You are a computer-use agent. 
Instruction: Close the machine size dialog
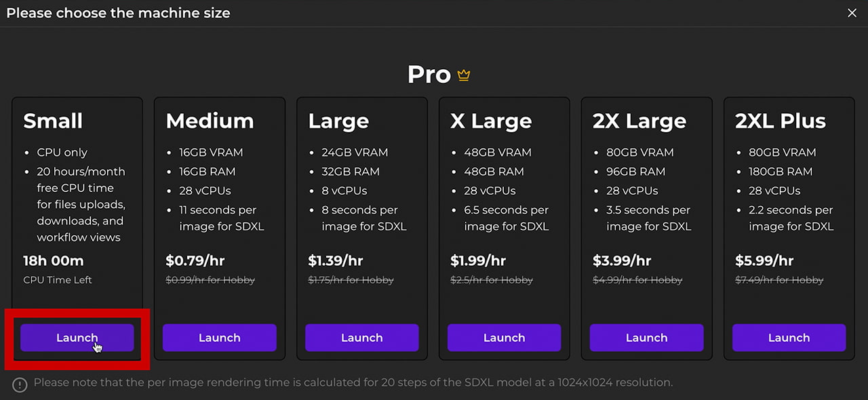pos(852,13)
